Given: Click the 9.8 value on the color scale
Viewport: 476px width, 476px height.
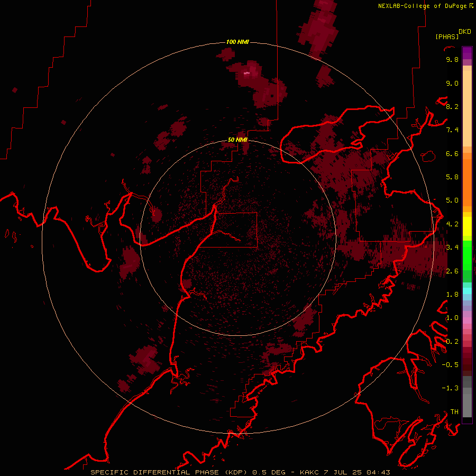Looking at the screenshot, I should 452,59.
